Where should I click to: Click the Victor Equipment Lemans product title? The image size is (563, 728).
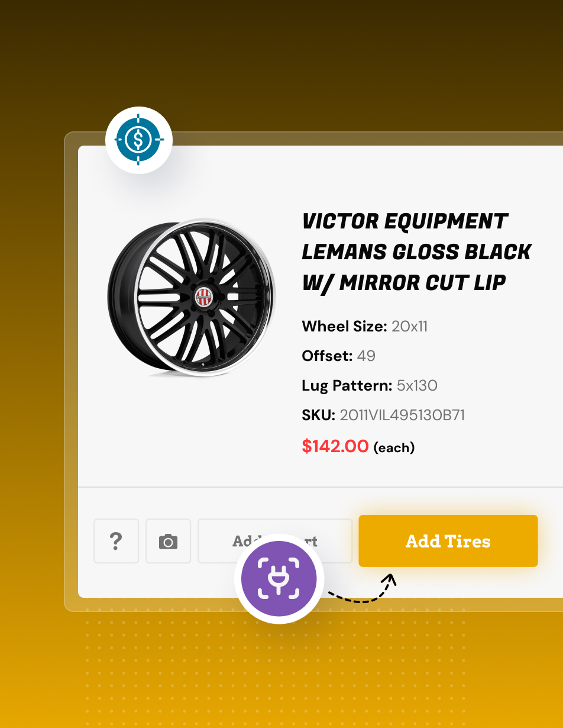pos(416,252)
